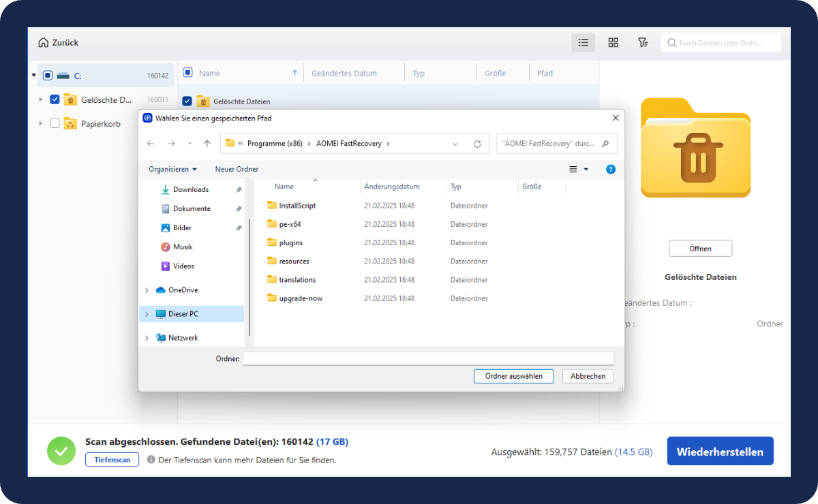818x504 pixels.
Task: Click the Gelöschte D... folder icon in tree
Action: [70, 99]
